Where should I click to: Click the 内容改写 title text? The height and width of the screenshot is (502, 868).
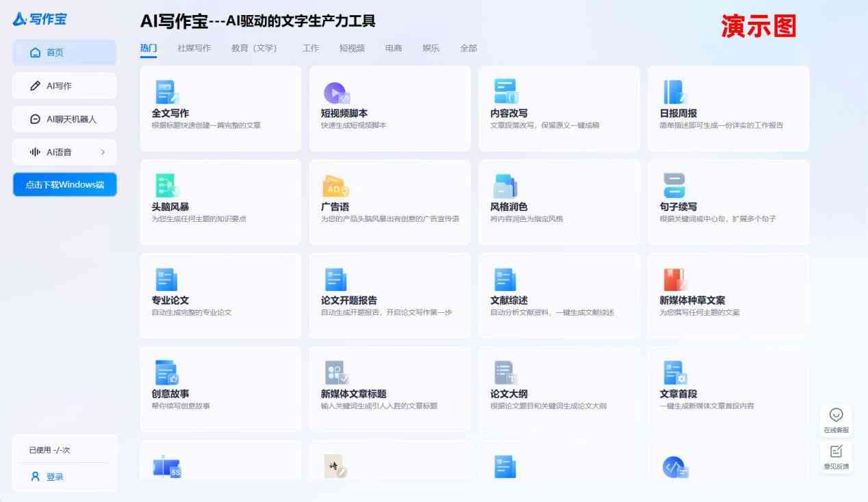[509, 113]
